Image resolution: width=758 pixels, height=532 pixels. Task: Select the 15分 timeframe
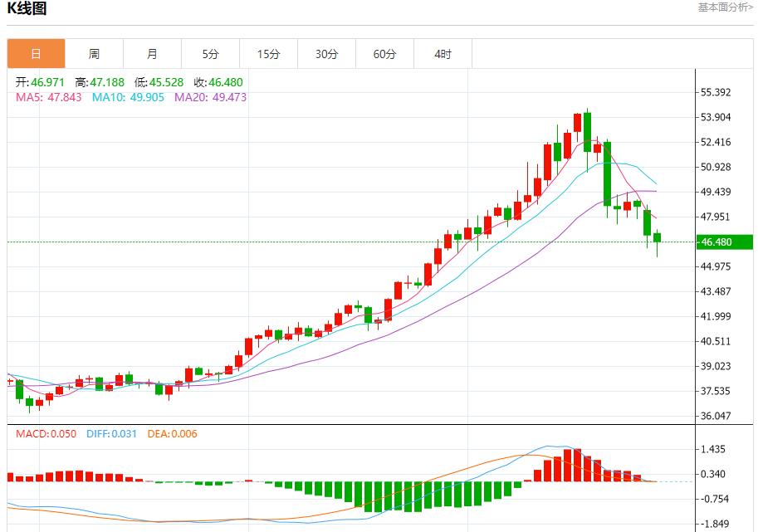point(268,52)
